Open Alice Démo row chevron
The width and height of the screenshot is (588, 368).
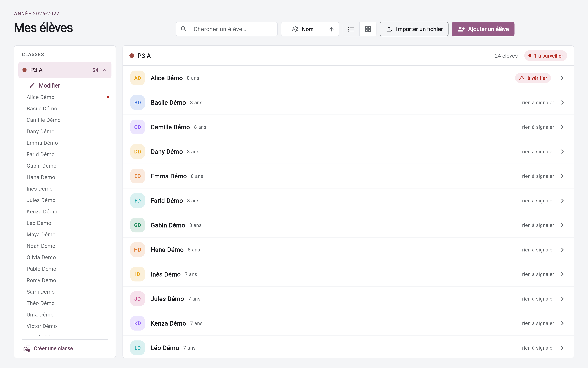[562, 78]
